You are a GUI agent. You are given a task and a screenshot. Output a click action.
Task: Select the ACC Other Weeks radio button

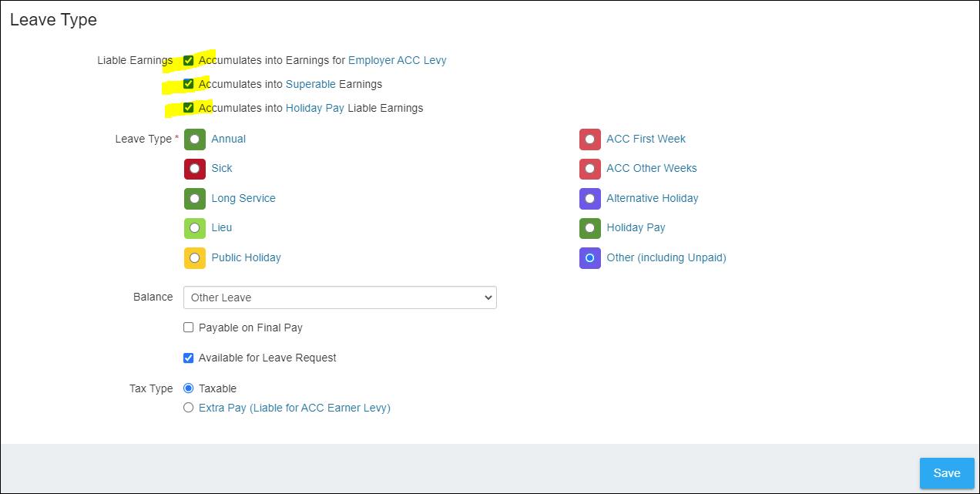click(590, 169)
